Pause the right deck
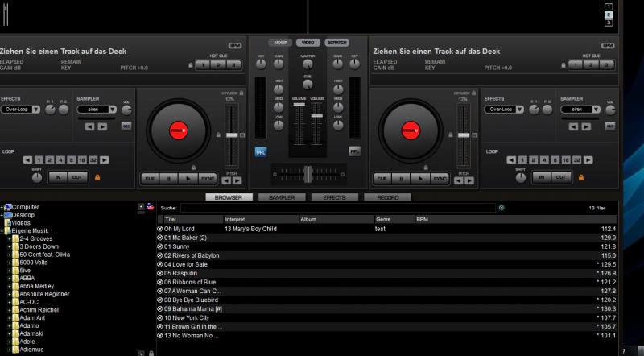The height and width of the screenshot is (356, 644). click(402, 178)
